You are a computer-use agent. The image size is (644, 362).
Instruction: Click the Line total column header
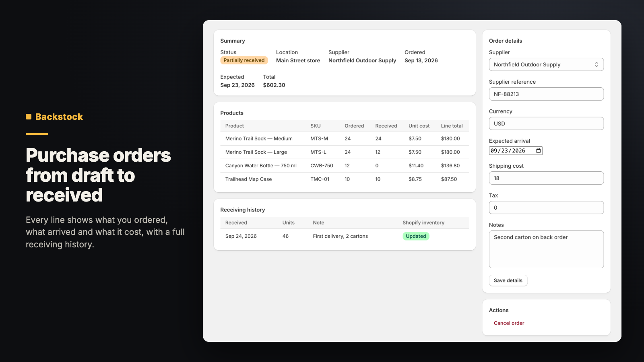pyautogui.click(x=452, y=126)
